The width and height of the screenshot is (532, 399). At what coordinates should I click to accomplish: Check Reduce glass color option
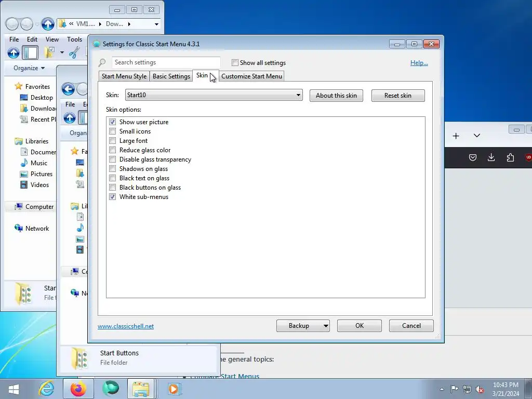(x=112, y=150)
